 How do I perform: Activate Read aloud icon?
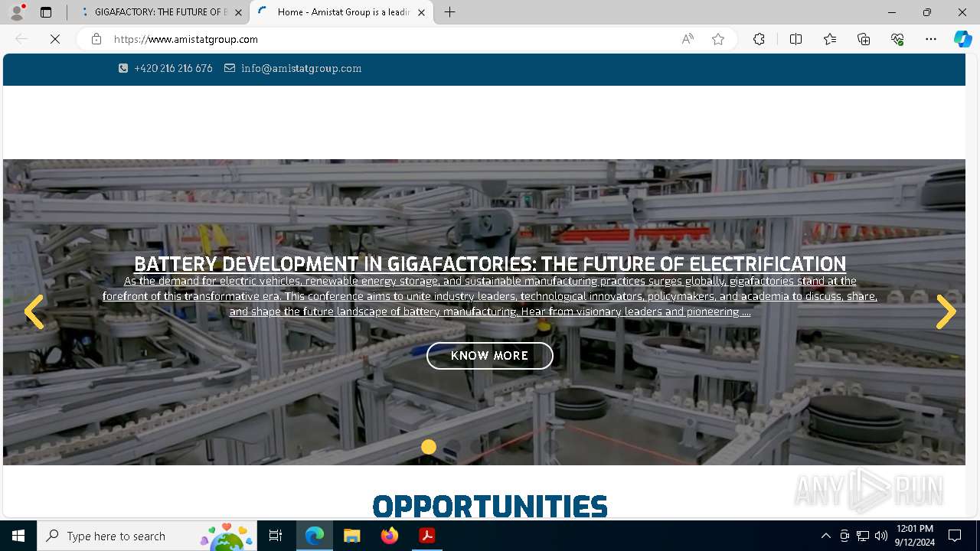(x=688, y=39)
